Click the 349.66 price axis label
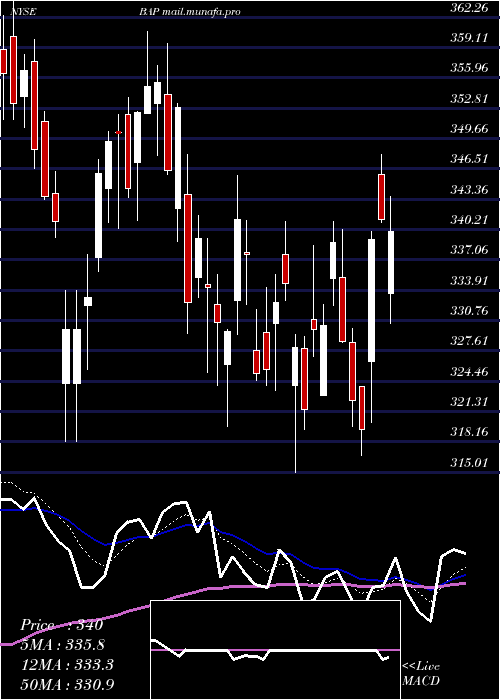Screen dimensions: 500x700 pos(468,129)
